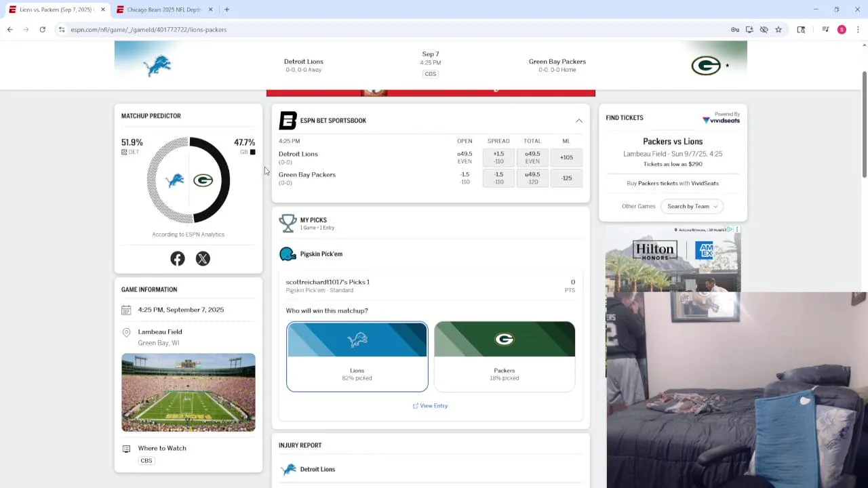868x488 pixels.
Task: Open Search by Team dropdown
Action: (692, 206)
